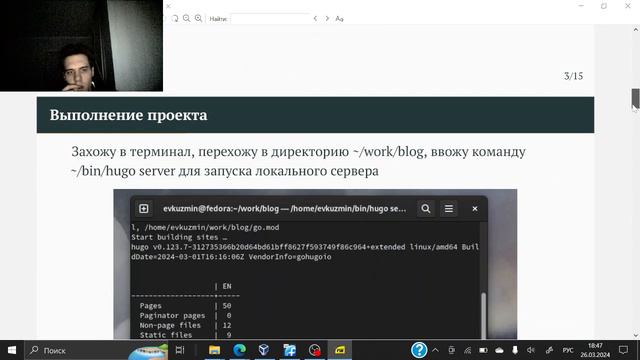Click the Поиск taskbar search box

(96, 350)
